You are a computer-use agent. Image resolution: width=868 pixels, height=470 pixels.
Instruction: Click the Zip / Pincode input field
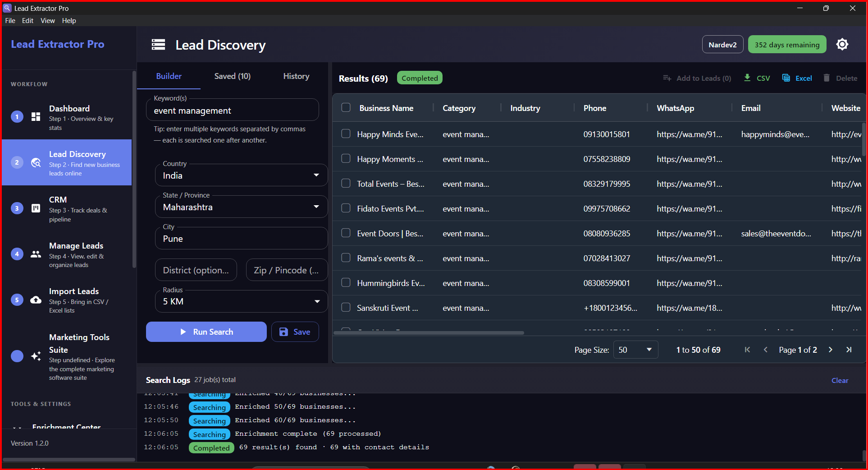tap(287, 270)
